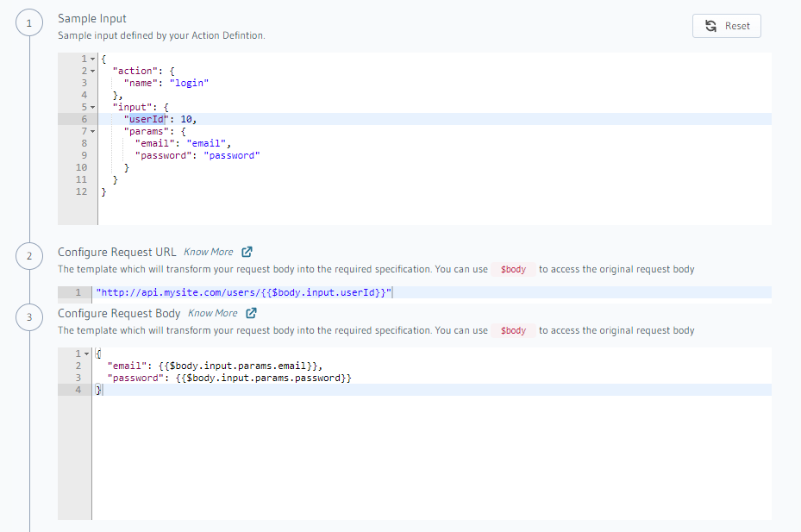Image resolution: width=801 pixels, height=532 pixels.
Task: Click line number 12 in Sample Input gutter
Action: point(81,191)
